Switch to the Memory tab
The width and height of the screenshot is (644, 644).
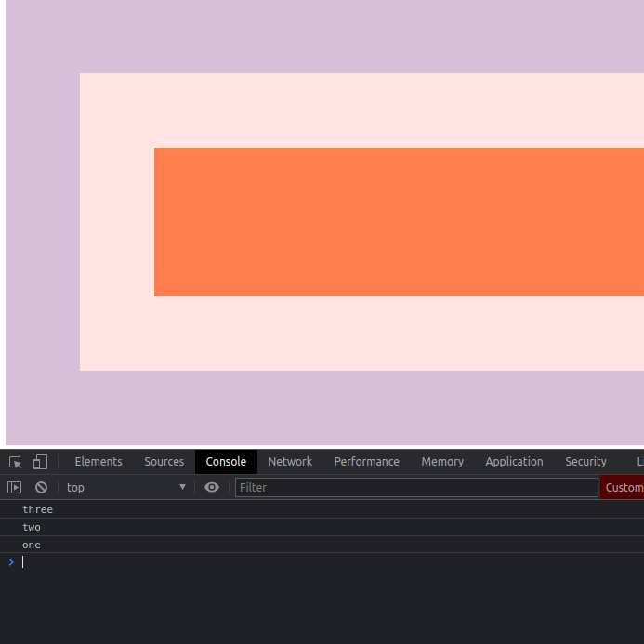[x=442, y=462]
